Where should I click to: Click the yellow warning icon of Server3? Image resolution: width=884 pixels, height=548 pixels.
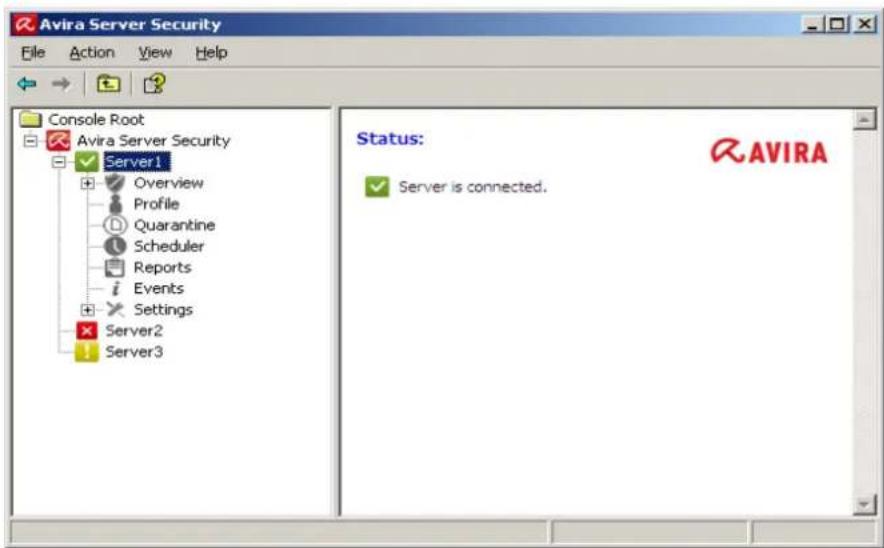(86, 352)
